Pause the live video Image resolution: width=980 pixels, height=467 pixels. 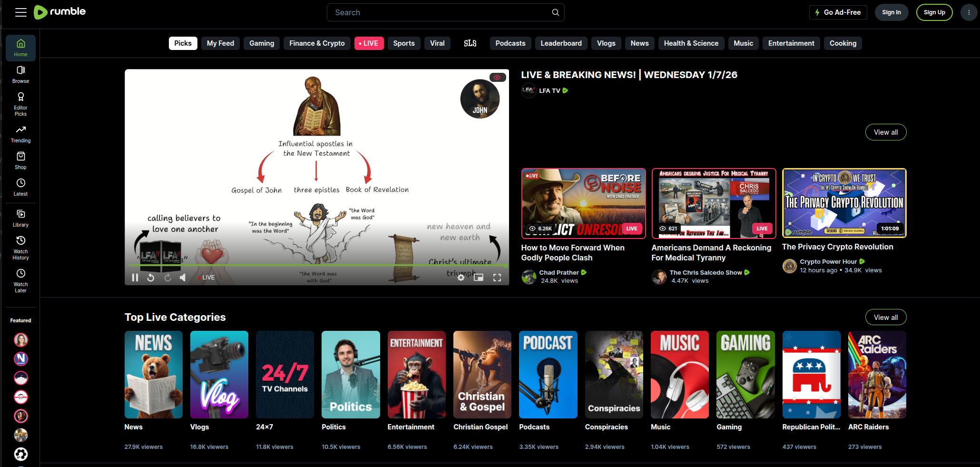coord(135,278)
